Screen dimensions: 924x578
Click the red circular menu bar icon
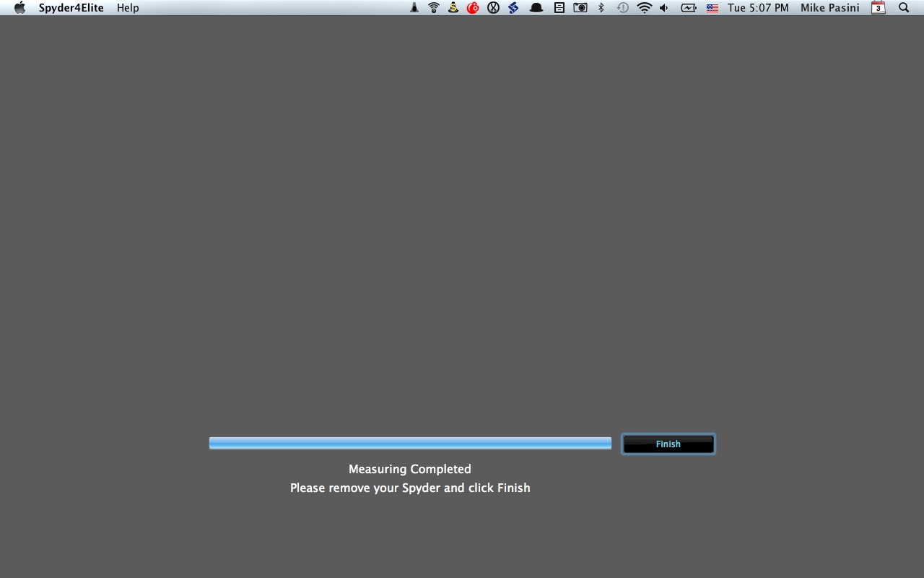473,8
